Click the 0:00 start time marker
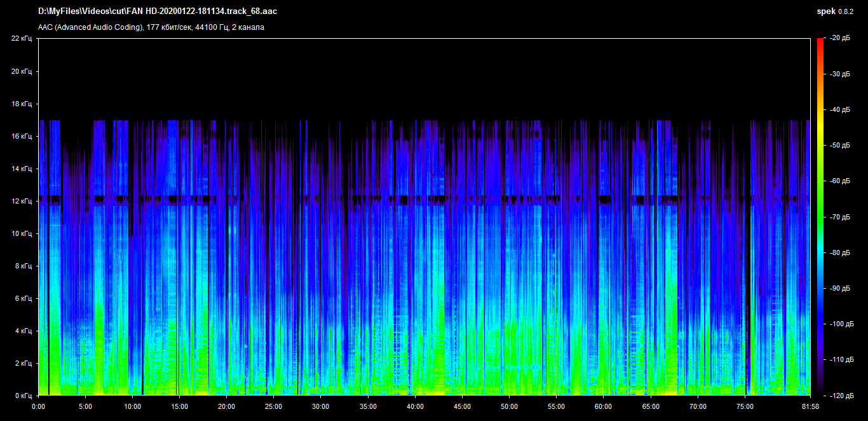The width and height of the screenshot is (868, 421). tap(38, 406)
